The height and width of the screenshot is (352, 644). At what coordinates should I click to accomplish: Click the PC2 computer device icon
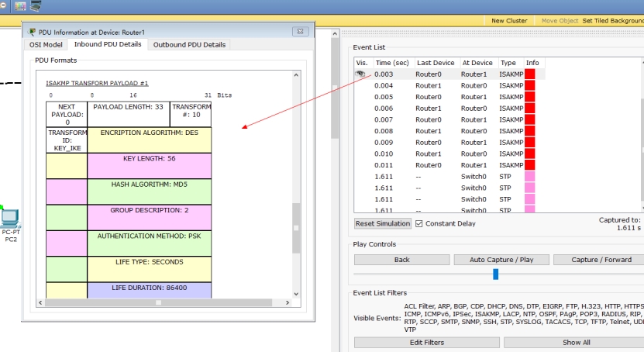[10, 219]
